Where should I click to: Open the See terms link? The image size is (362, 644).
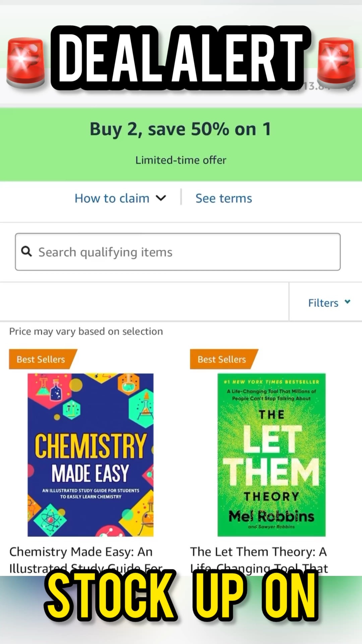(224, 198)
